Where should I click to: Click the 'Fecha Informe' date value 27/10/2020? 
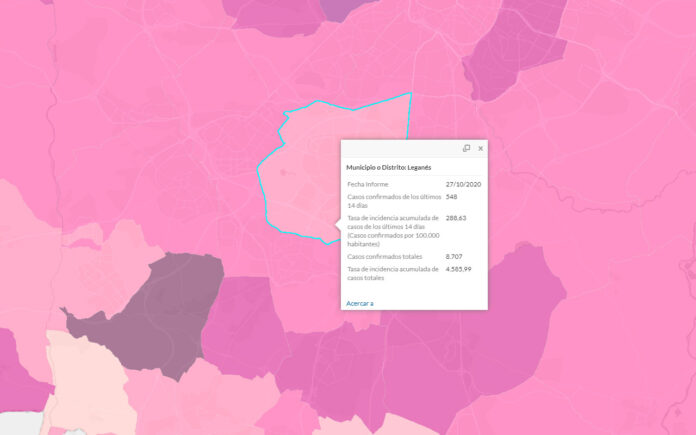(464, 185)
